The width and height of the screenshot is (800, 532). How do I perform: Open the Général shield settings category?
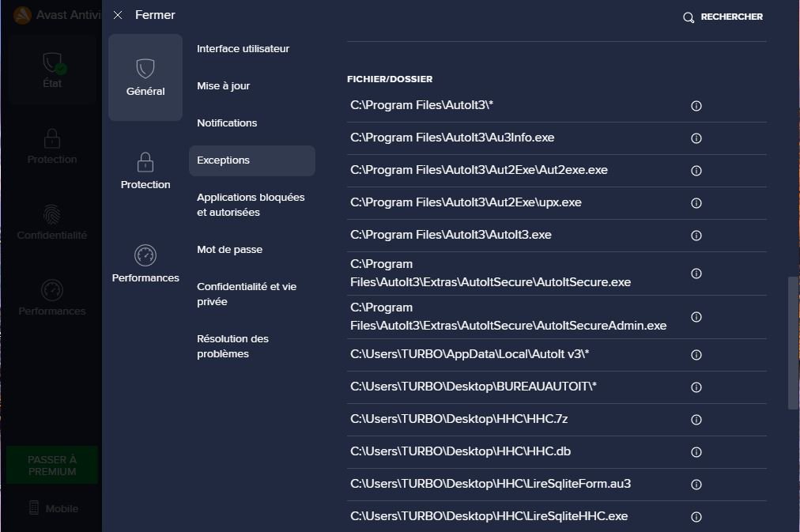pyautogui.click(x=145, y=77)
